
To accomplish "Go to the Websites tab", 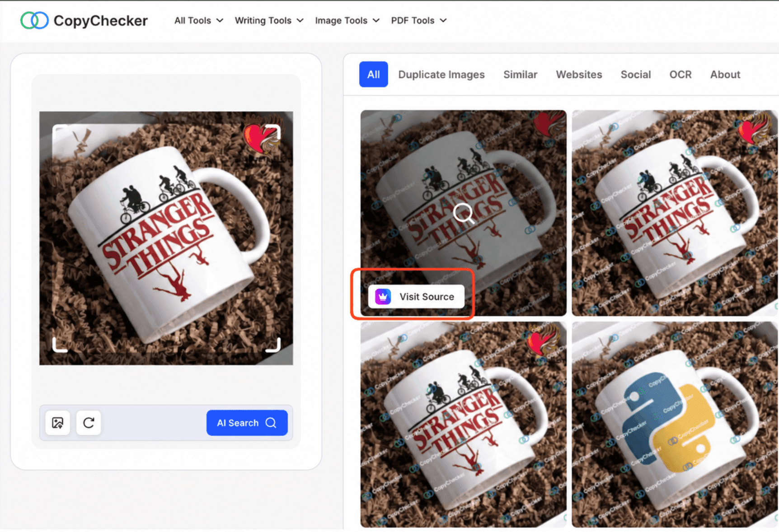I will 579,75.
